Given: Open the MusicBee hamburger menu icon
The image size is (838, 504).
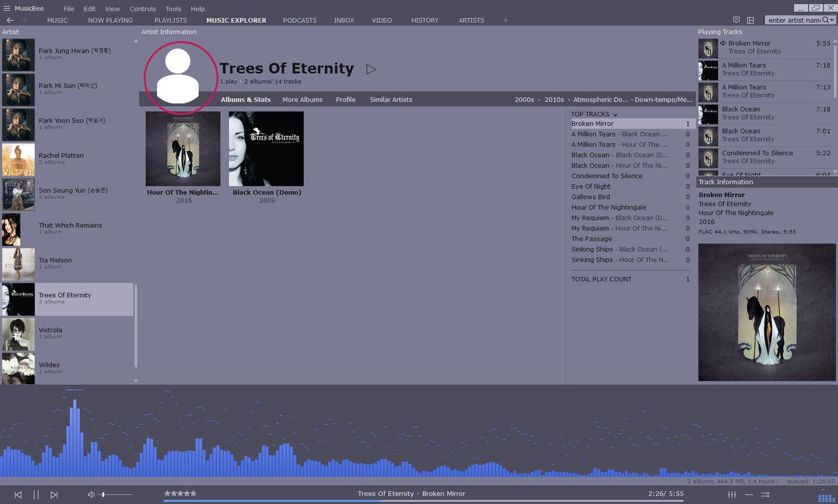Looking at the screenshot, I should [6, 9].
